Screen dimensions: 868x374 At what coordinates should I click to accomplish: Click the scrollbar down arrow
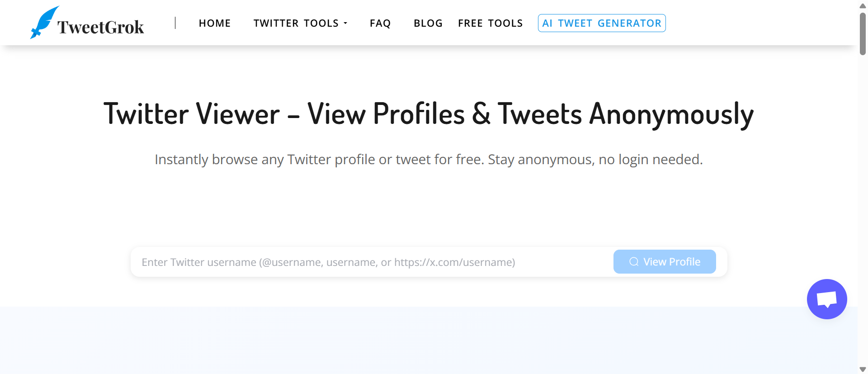[863, 369]
